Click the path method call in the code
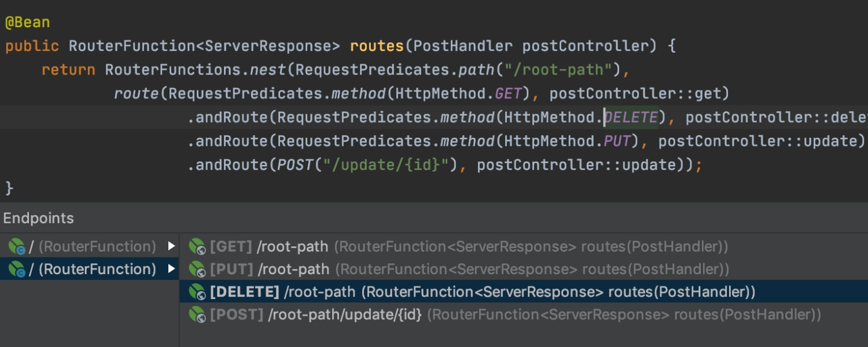868x347 pixels. [477, 70]
